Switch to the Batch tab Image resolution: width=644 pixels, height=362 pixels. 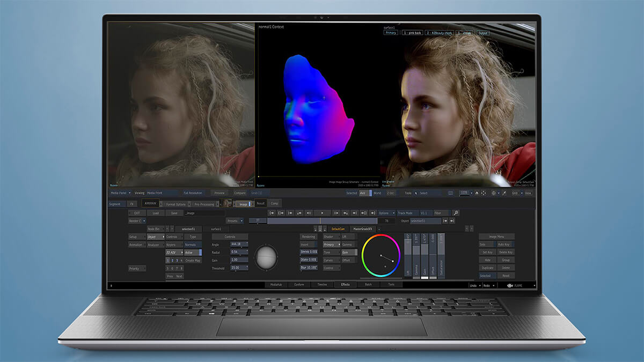(x=368, y=285)
